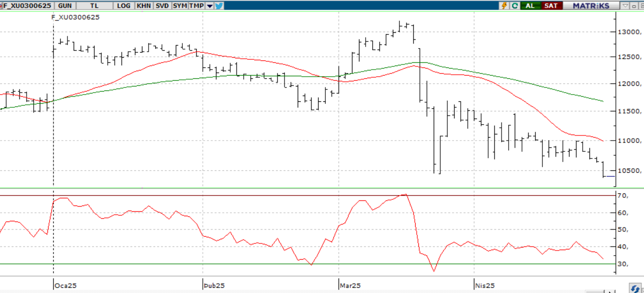Toggle the SYM option
Viewport: 644px width, 293px height.
pos(180,6)
